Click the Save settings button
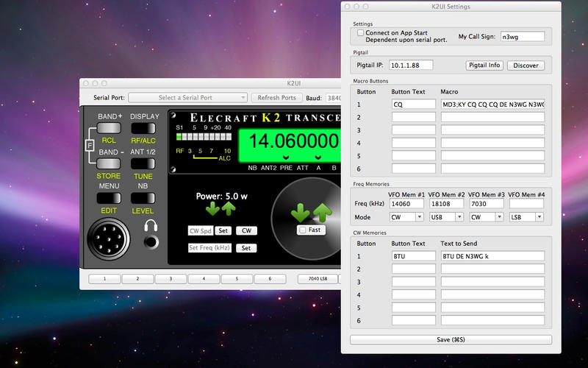 pyautogui.click(x=451, y=339)
